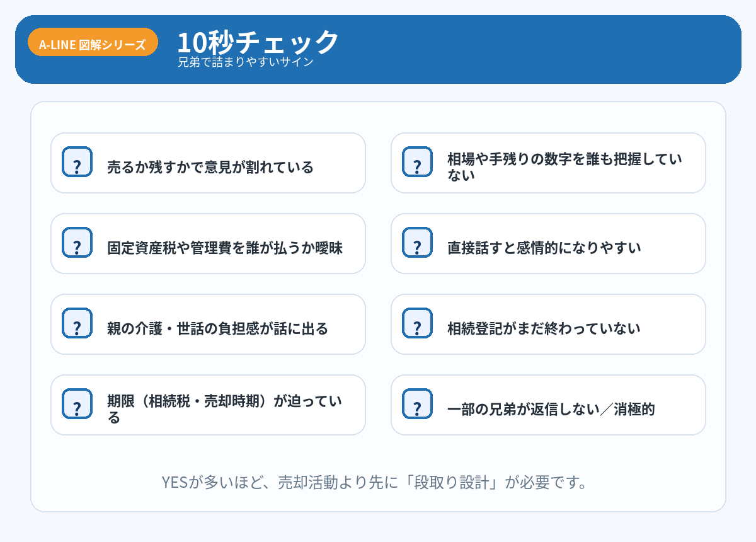Click the question icon beside 直接話すと感情的になりやすい

click(x=417, y=243)
